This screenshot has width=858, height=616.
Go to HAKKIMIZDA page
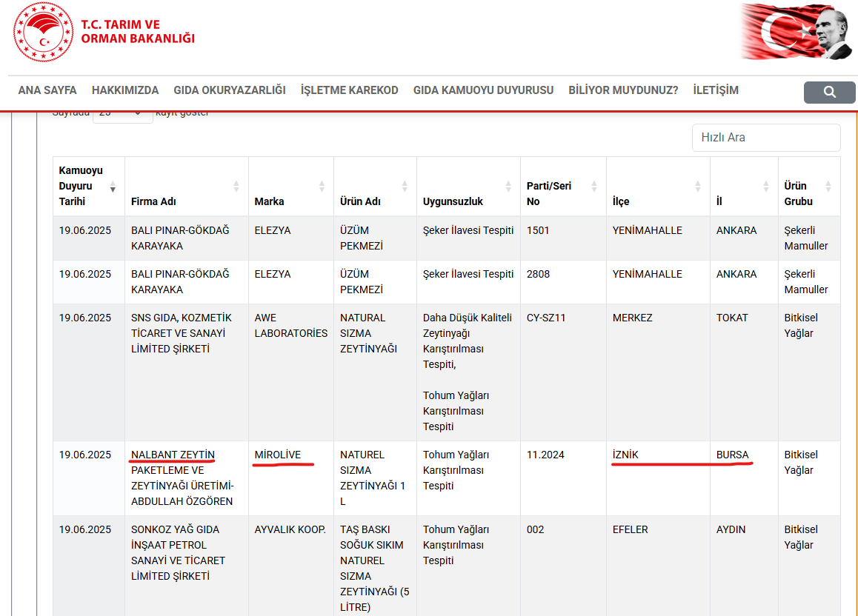(125, 90)
